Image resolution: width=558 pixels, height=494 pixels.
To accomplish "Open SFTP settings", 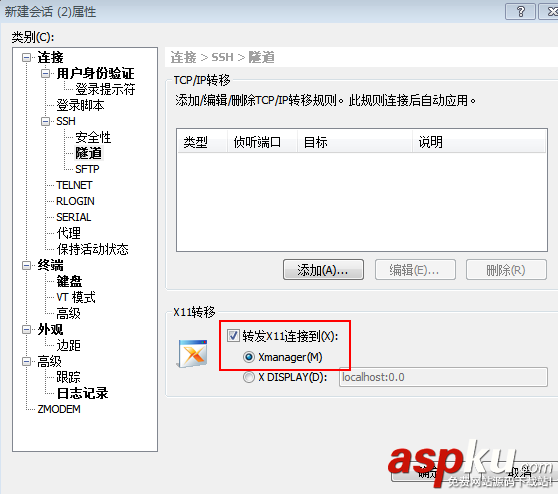I will coord(87,169).
